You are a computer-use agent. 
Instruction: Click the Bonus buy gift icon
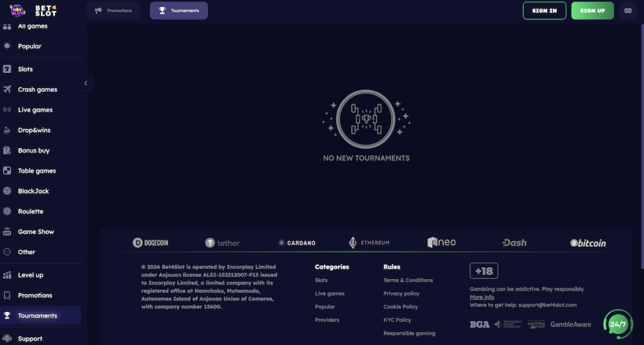coord(7,151)
